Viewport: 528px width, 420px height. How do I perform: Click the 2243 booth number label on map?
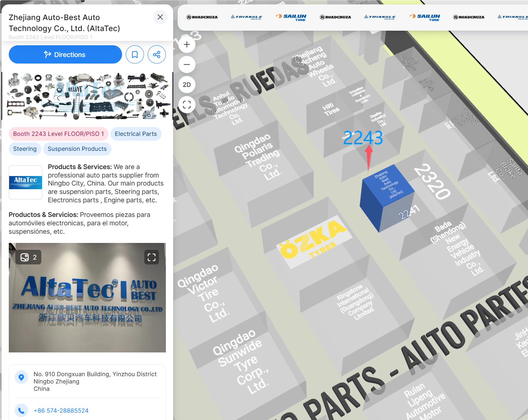(363, 138)
